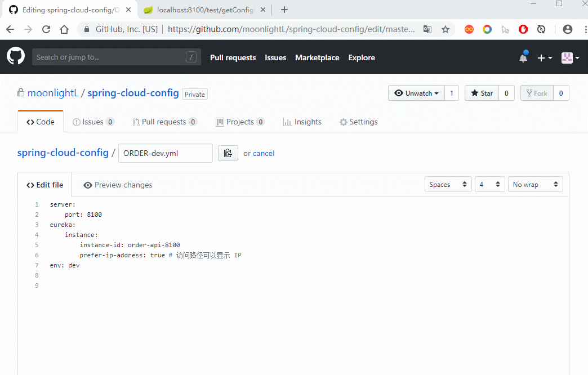Open the repository Pull requests tab
This screenshot has height=375, width=588.
pyautogui.click(x=164, y=122)
